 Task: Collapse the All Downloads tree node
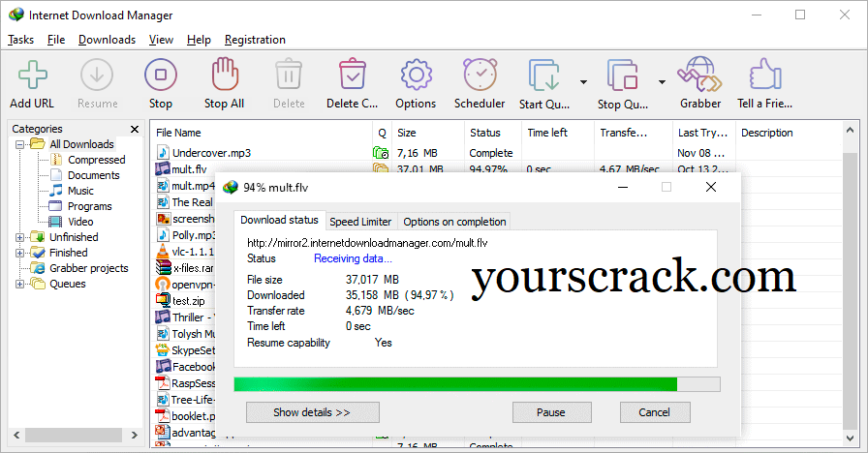pos(20,144)
